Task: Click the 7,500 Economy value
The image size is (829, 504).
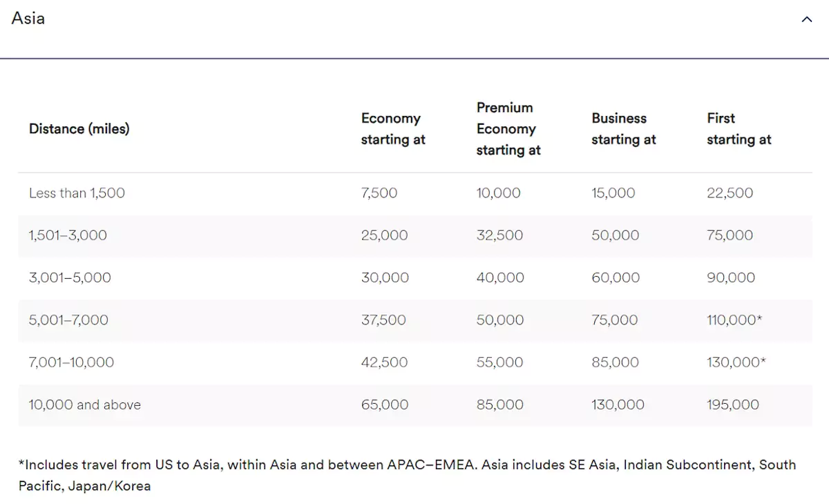Action: [x=379, y=193]
